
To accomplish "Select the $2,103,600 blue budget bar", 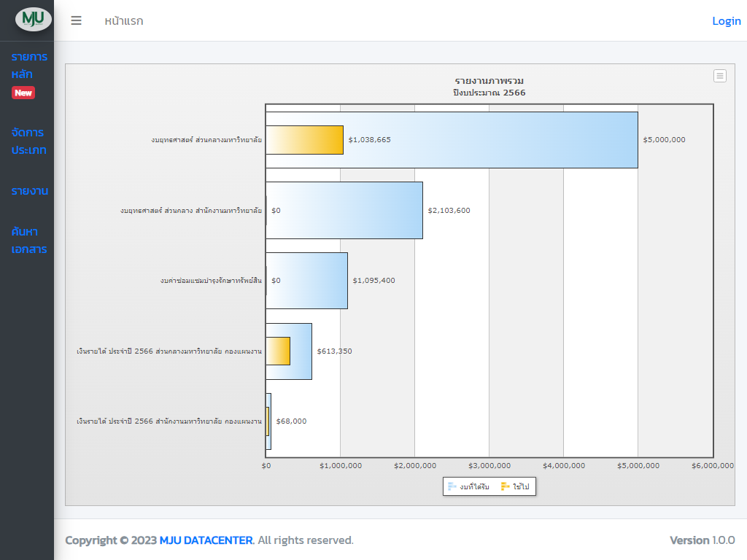I will point(344,210).
